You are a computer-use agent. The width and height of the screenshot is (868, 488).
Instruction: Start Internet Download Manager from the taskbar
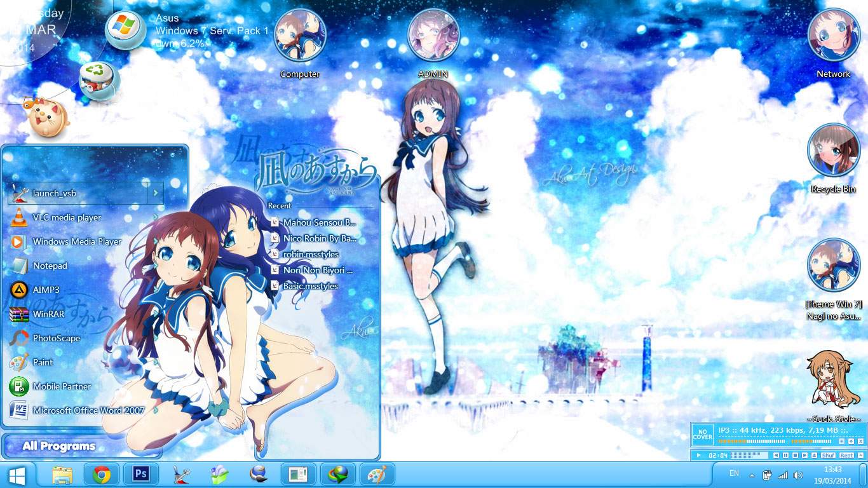pyautogui.click(x=337, y=473)
